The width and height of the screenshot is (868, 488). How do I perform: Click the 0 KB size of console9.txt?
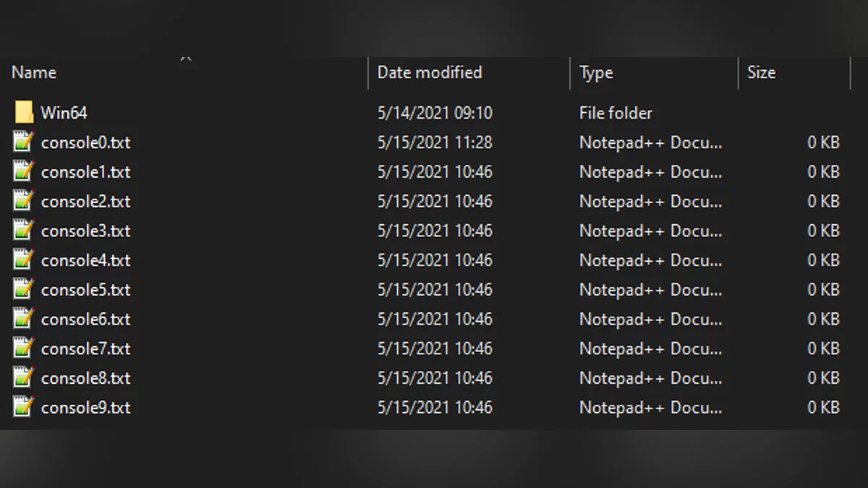823,408
